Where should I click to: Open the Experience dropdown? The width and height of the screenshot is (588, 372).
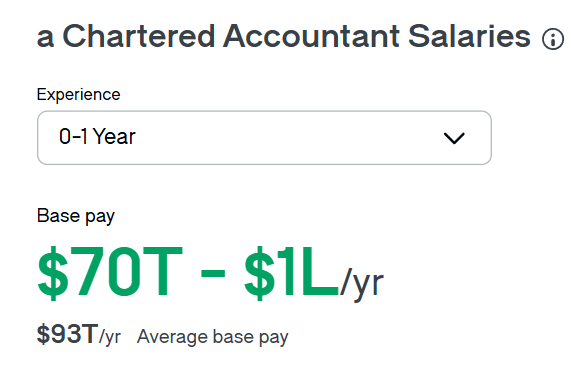tap(264, 138)
